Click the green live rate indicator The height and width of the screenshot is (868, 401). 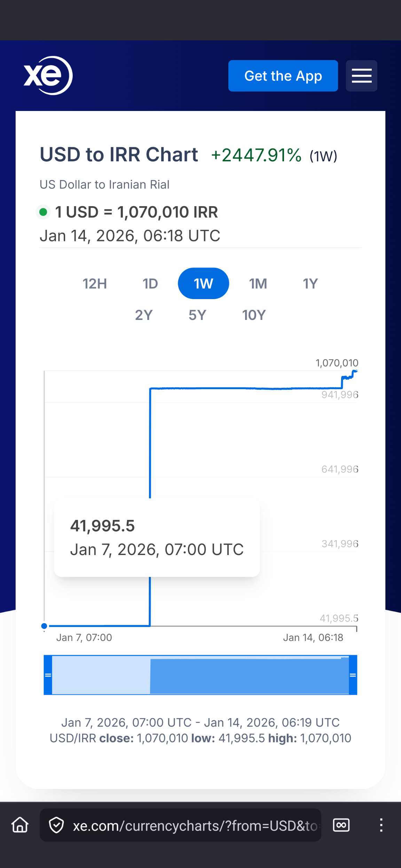click(x=44, y=212)
